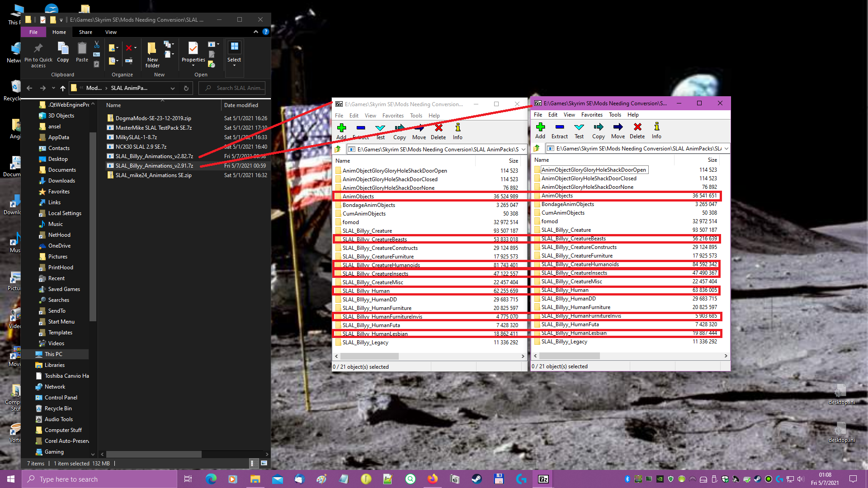Collapse the Explorer ribbon chevron
Screen dimensions: 868x488
point(256,32)
